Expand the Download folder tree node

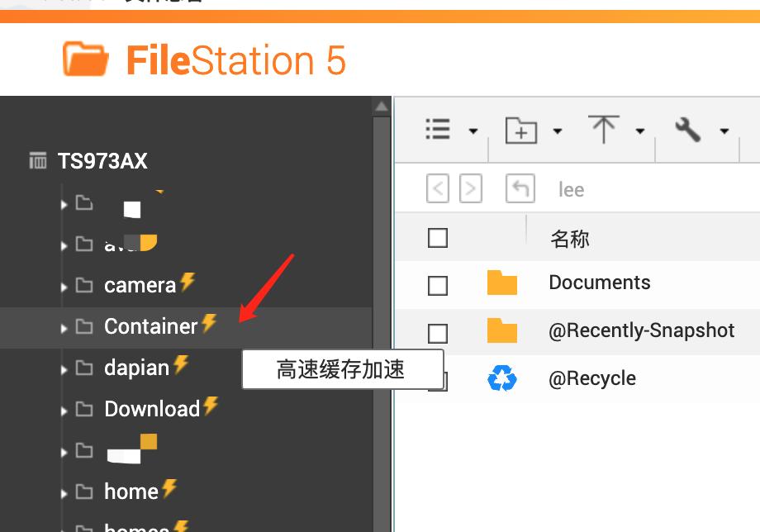pyautogui.click(x=64, y=409)
